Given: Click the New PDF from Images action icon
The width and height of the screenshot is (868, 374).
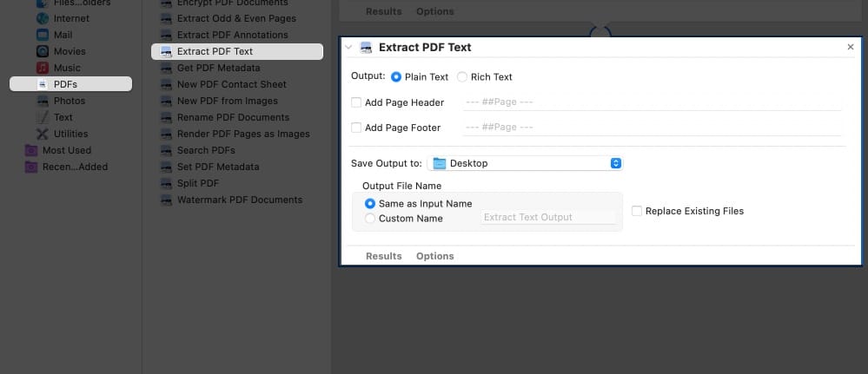Looking at the screenshot, I should (166, 102).
